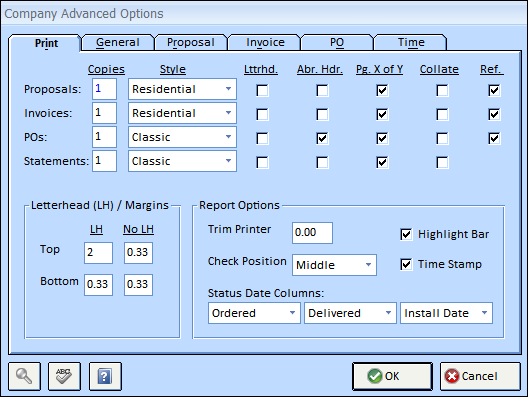Open the Ordered status date dropdown
The height and width of the screenshot is (397, 528).
coord(254,313)
